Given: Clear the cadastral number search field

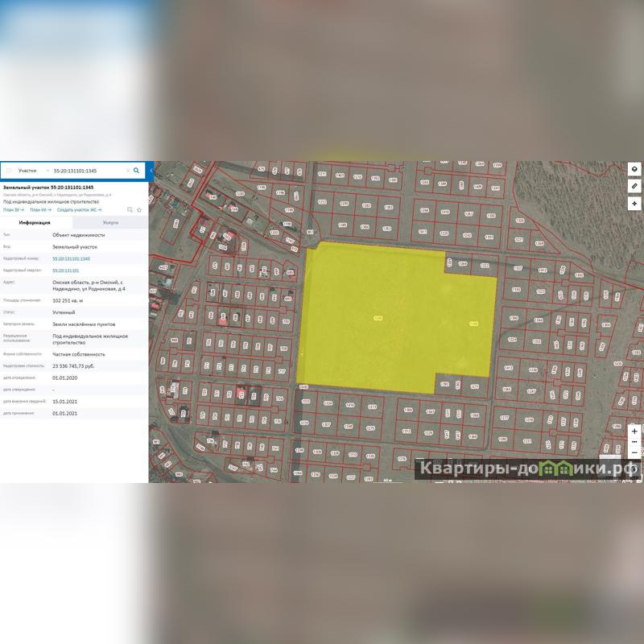Looking at the screenshot, I should pyautogui.click(x=128, y=171).
